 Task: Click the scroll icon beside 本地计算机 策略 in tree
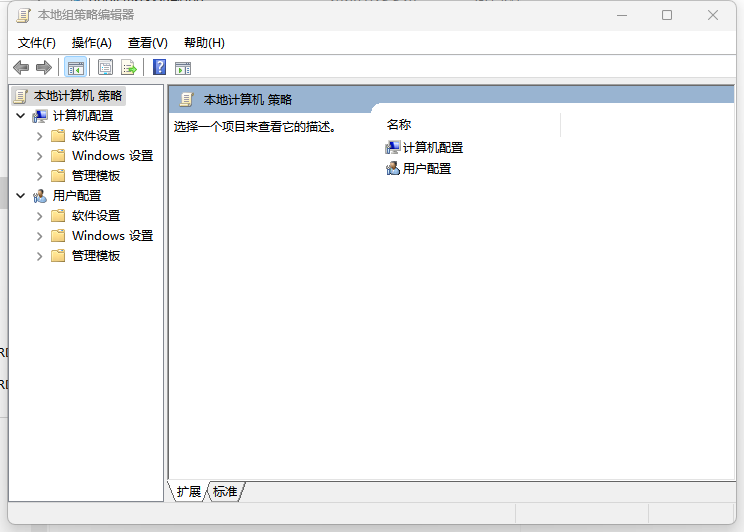click(x=20, y=96)
